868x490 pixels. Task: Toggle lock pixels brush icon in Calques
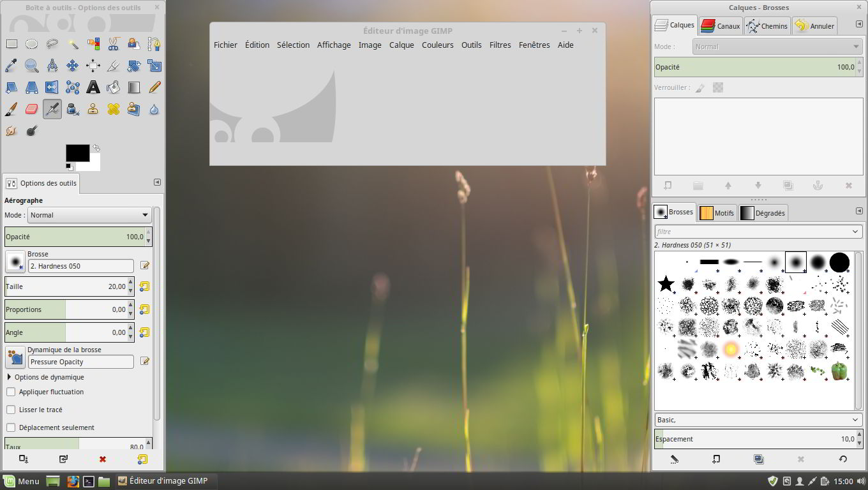700,88
